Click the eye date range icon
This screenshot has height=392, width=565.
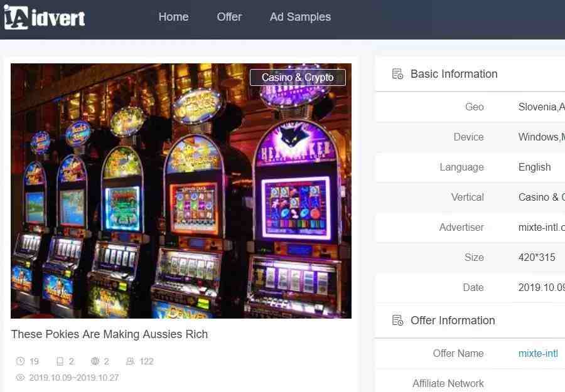(x=21, y=378)
